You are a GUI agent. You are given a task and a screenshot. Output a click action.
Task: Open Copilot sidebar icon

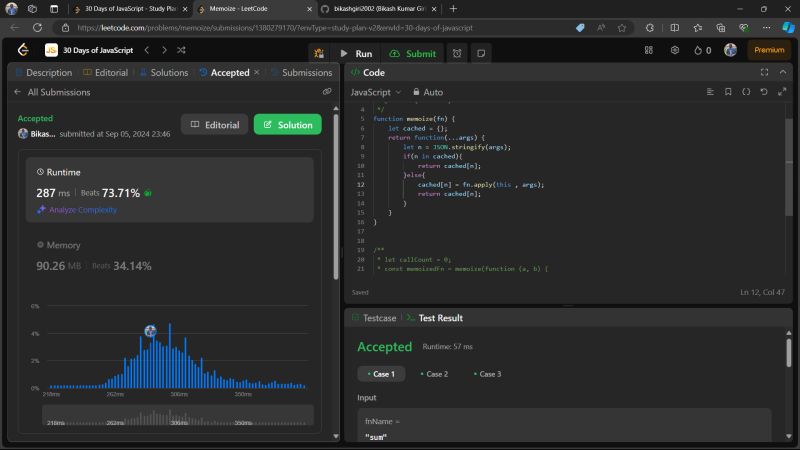788,28
